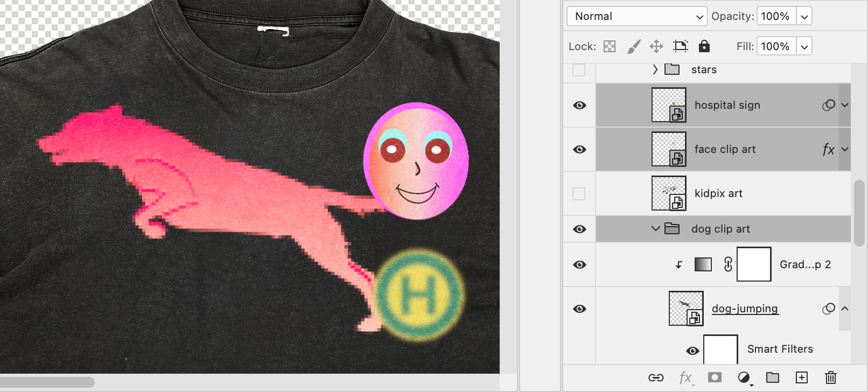Image resolution: width=868 pixels, height=392 pixels.
Task: Click the Opacity value field
Action: (776, 16)
